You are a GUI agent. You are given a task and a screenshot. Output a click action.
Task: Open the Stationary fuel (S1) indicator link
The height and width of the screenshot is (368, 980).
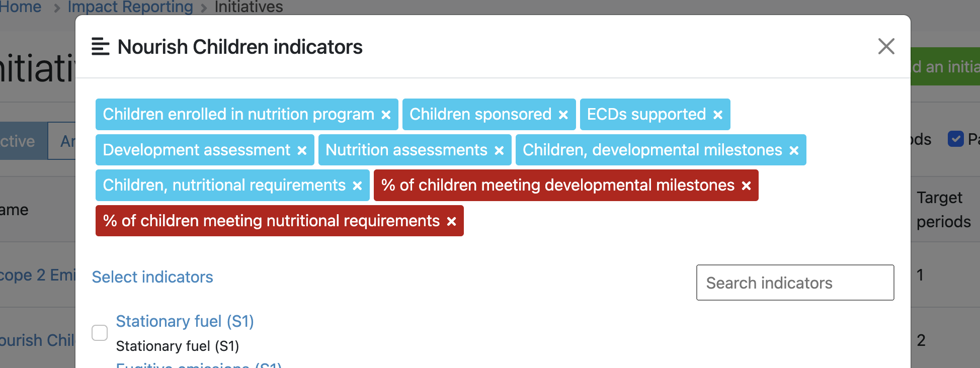tap(185, 321)
